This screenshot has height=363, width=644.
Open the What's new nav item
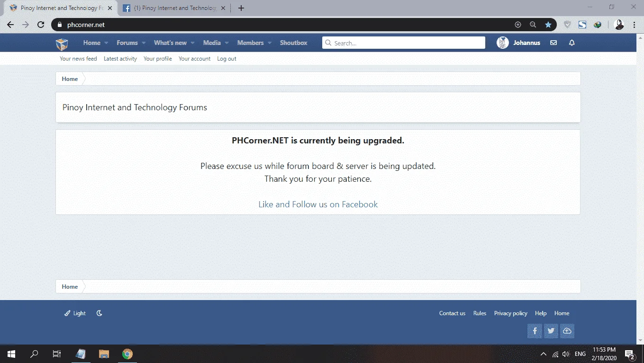point(170,43)
